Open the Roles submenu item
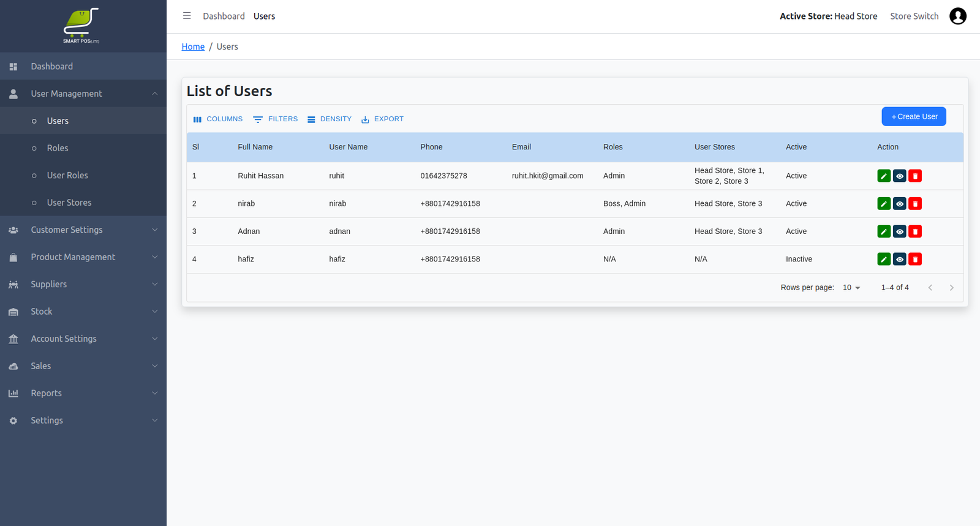 pyautogui.click(x=83, y=148)
